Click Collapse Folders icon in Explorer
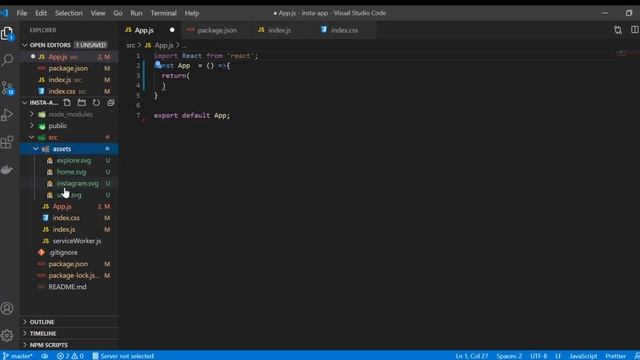The image size is (640, 360). point(111,102)
